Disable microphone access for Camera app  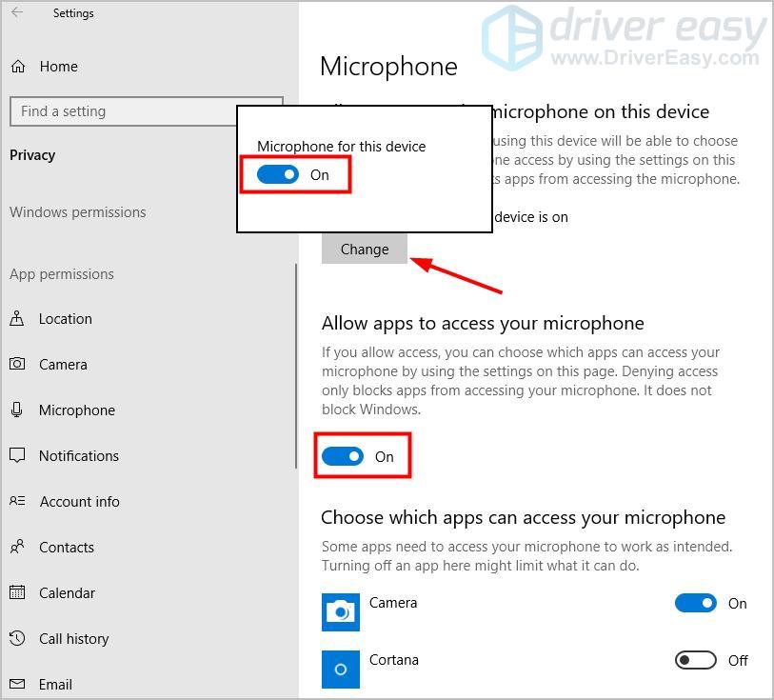pyautogui.click(x=696, y=603)
